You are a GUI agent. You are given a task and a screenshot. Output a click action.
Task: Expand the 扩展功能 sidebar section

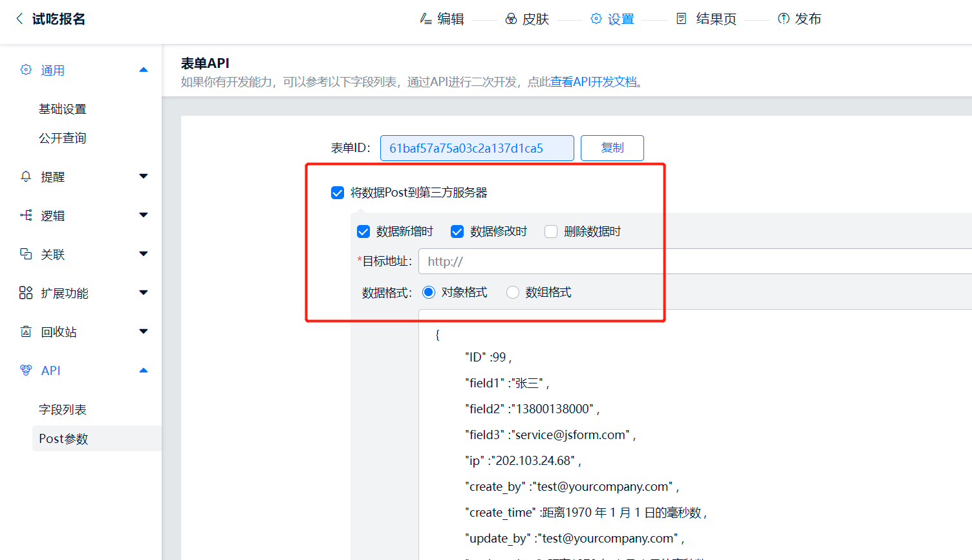coord(144,293)
